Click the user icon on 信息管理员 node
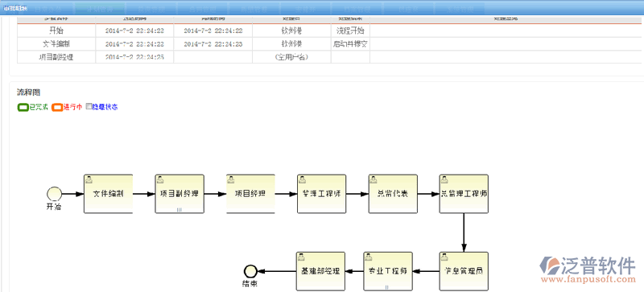644x292 pixels. point(444,257)
